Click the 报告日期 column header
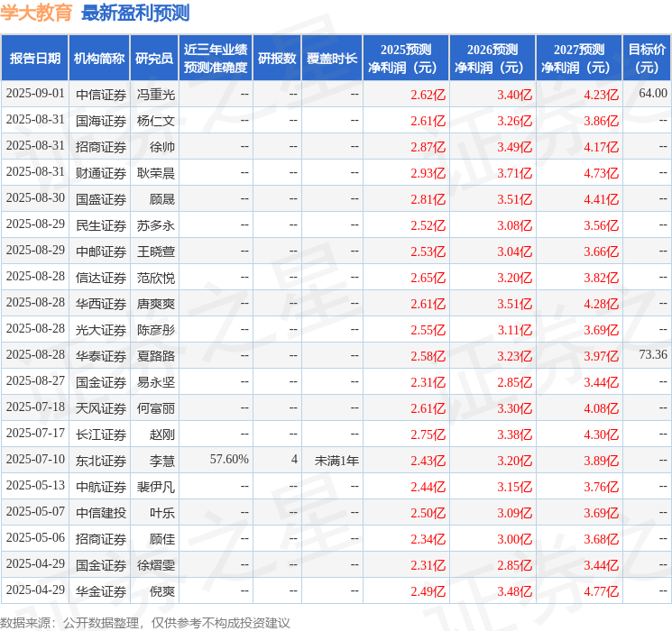 click(34, 59)
